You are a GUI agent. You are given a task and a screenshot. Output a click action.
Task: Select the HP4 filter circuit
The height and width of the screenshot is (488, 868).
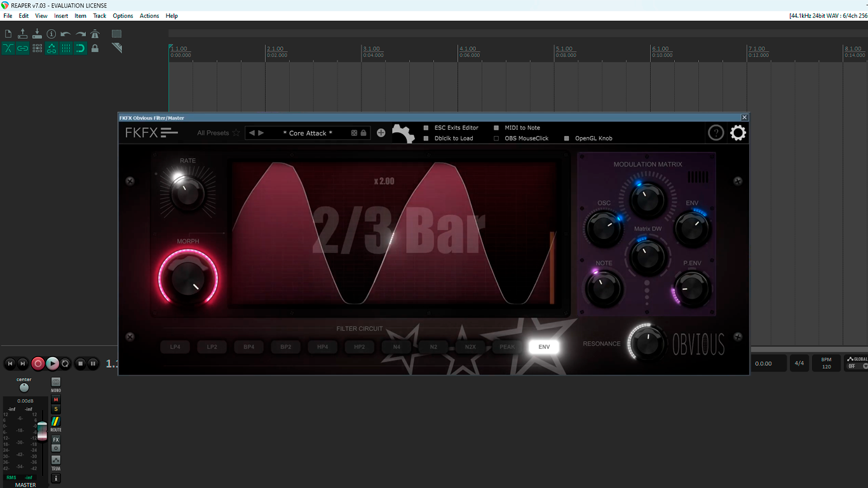click(x=323, y=347)
